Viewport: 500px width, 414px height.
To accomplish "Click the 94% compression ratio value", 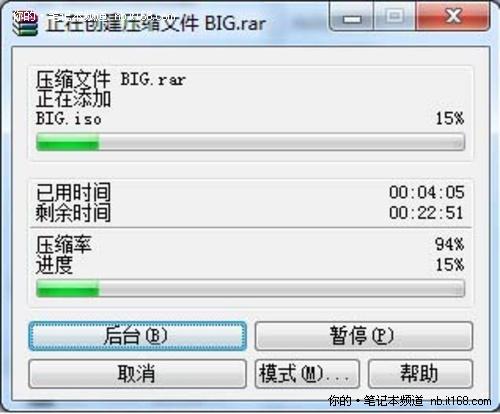I will (449, 244).
